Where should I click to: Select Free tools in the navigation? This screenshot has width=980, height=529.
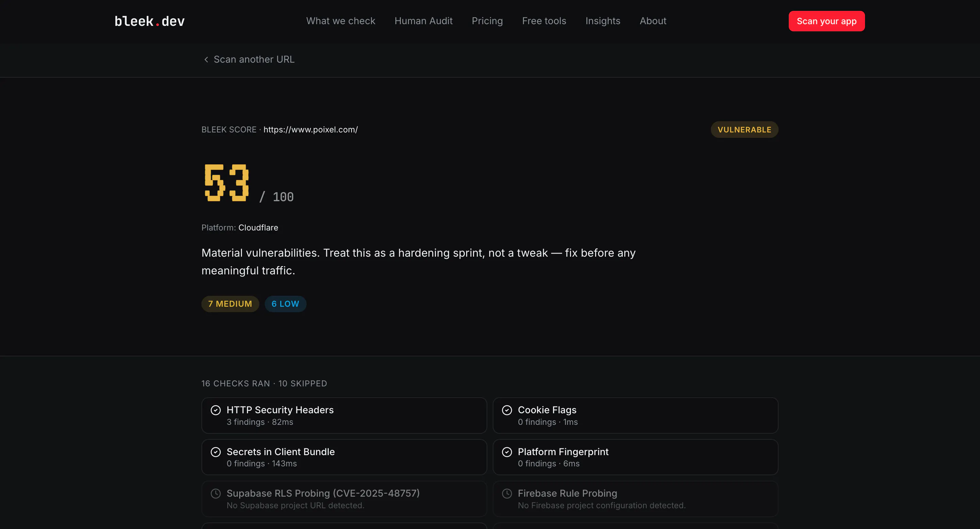coord(544,21)
